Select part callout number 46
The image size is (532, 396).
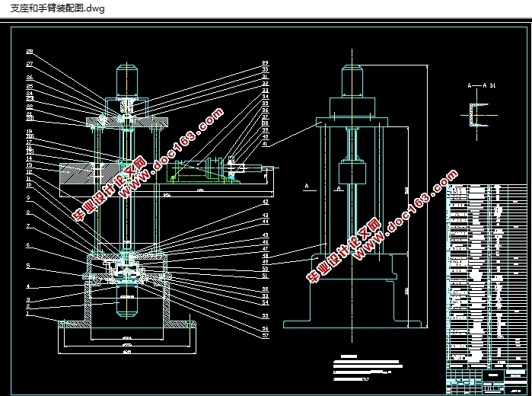pyautogui.click(x=265, y=242)
